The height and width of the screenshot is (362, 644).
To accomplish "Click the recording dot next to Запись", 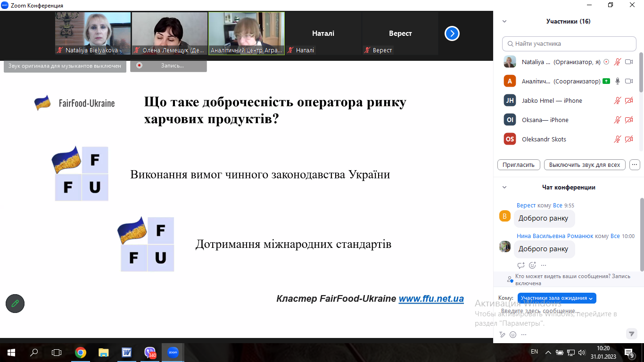I will point(139,66).
